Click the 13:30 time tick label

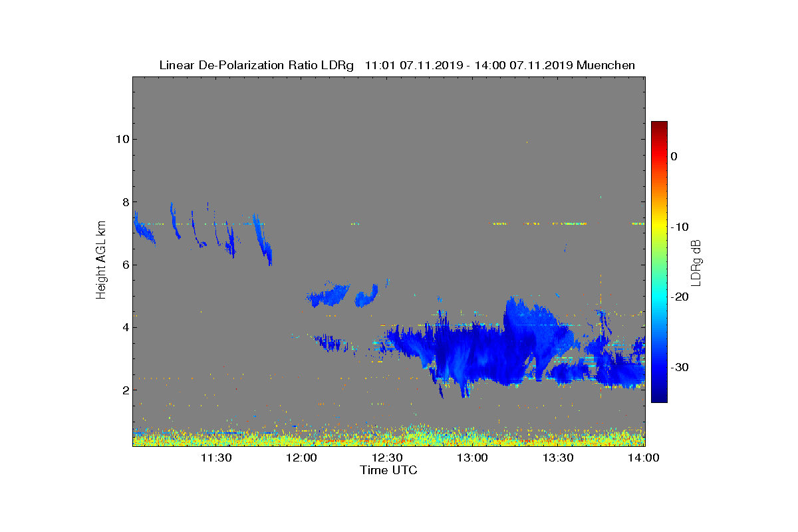559,458
